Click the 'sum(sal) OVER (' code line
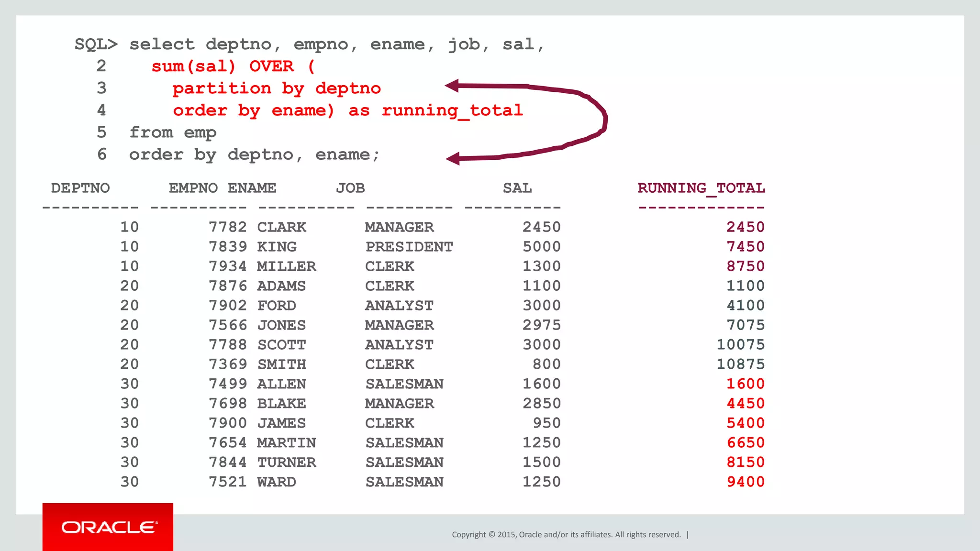Image resolution: width=980 pixels, height=551 pixels. click(x=233, y=66)
